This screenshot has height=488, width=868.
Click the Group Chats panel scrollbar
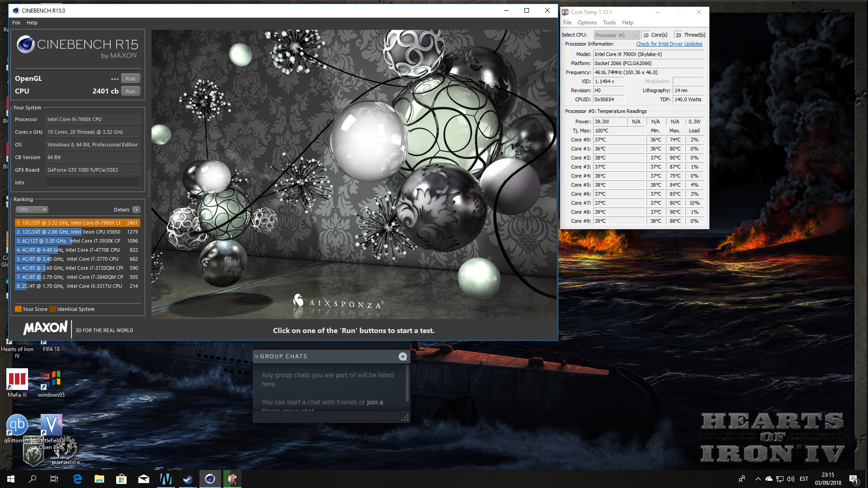407,383
